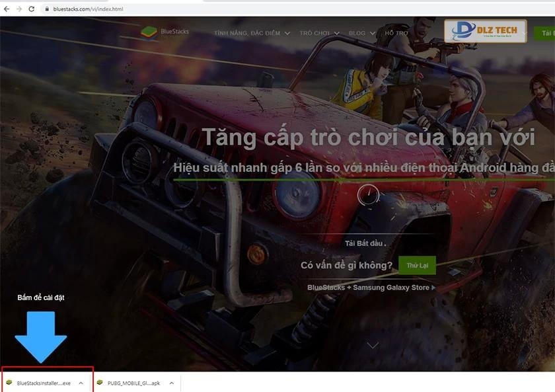Viewport: 555px width, 392px height.
Task: Click the DLZ Tech logo badge
Action: click(x=484, y=31)
